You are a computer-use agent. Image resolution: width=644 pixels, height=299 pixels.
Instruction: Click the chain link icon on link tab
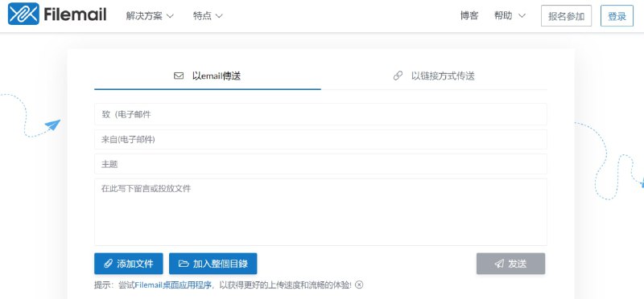pos(398,76)
